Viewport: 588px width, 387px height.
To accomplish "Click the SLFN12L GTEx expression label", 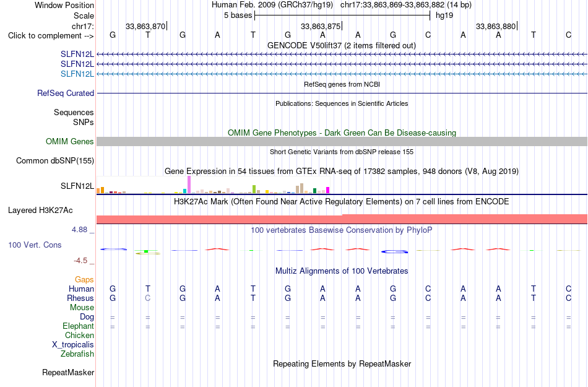I will (x=77, y=186).
